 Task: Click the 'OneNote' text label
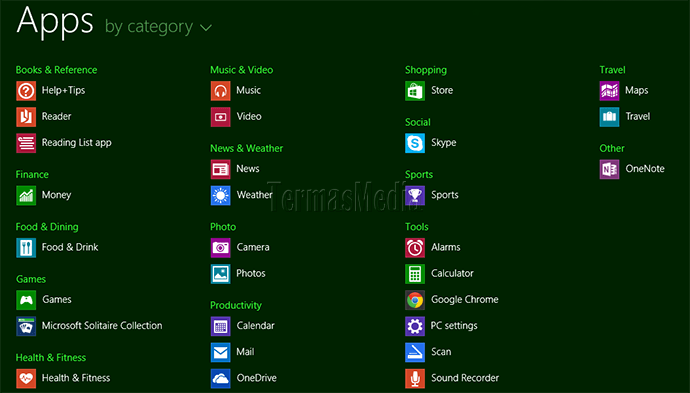click(x=645, y=169)
